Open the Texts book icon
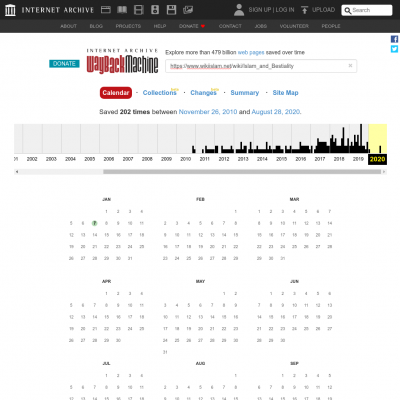The image size is (400, 400). 122,10
